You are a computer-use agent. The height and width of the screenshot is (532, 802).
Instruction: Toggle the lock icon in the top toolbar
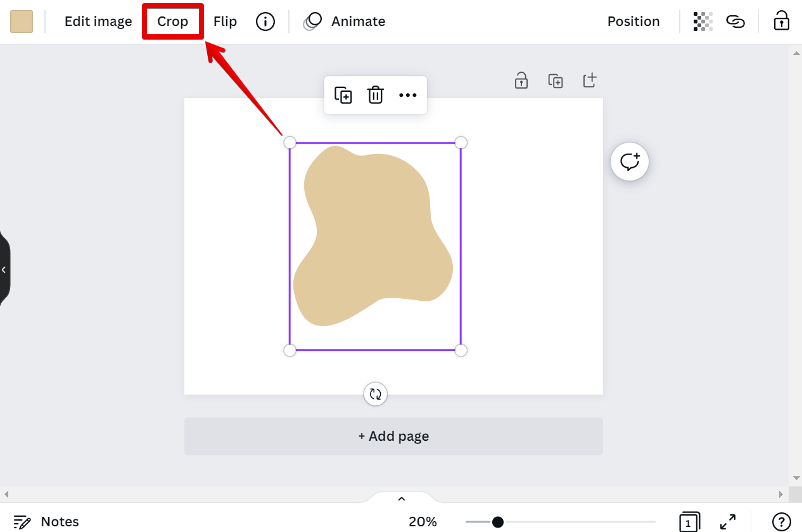(x=781, y=21)
